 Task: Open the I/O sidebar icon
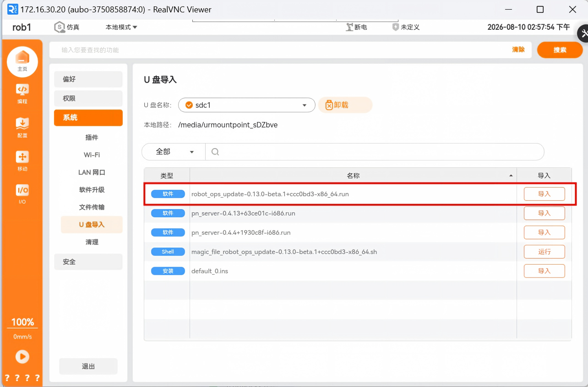click(x=22, y=194)
